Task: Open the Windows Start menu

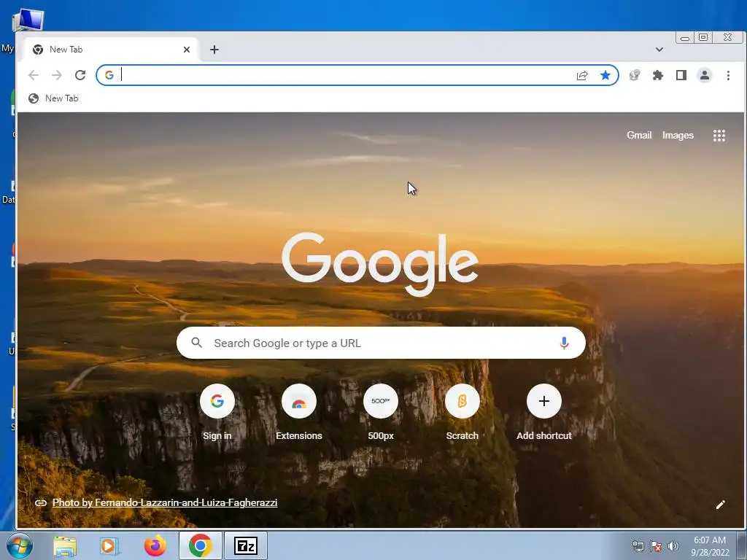Action: [20, 545]
